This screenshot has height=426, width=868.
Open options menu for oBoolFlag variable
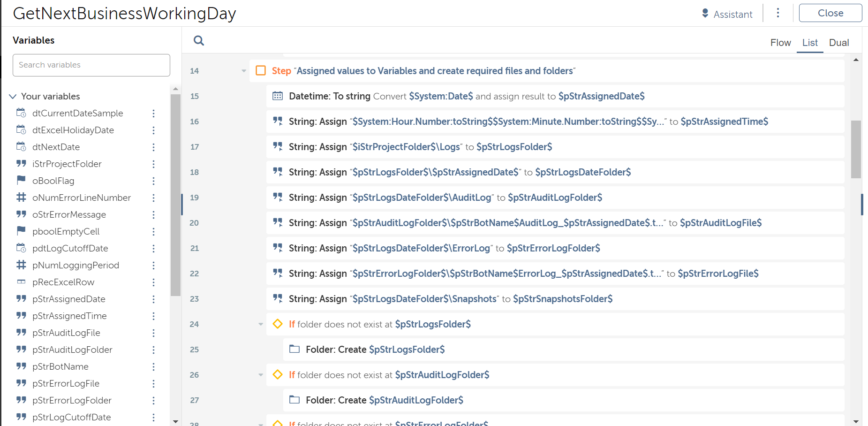pyautogui.click(x=153, y=181)
